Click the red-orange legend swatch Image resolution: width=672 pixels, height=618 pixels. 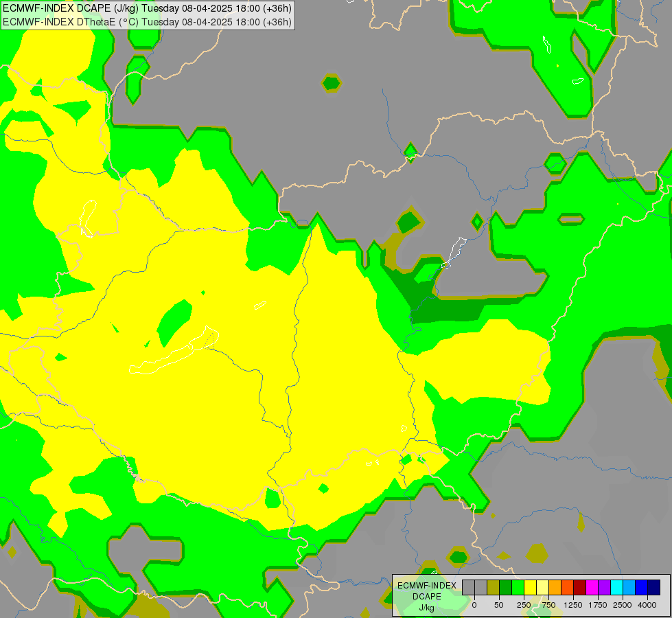point(567,587)
